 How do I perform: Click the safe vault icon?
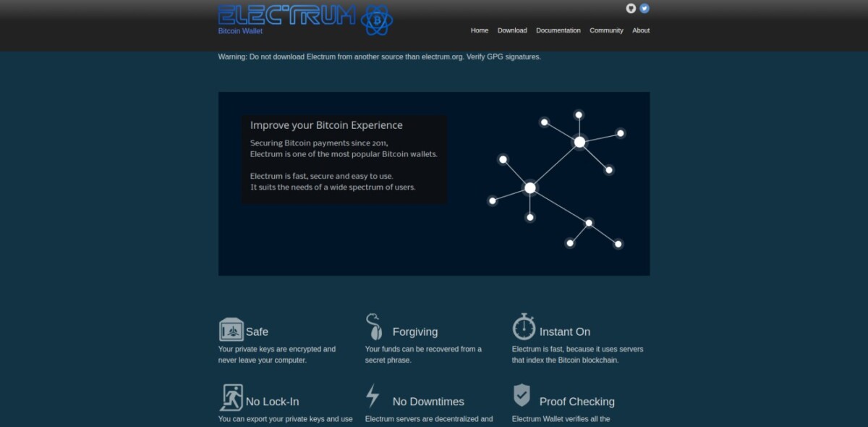point(231,329)
